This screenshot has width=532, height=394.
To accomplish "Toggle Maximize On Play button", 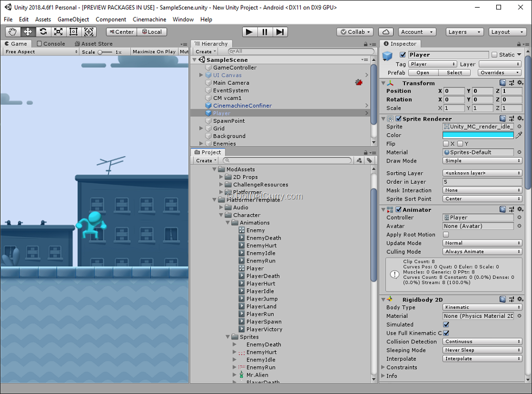I will (x=154, y=52).
